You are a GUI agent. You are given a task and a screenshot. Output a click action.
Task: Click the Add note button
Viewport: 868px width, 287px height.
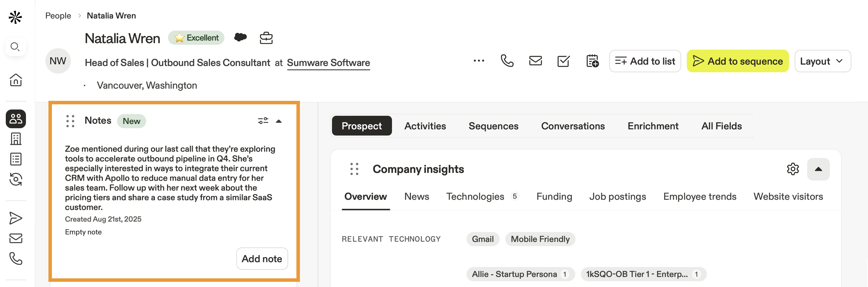pos(262,258)
